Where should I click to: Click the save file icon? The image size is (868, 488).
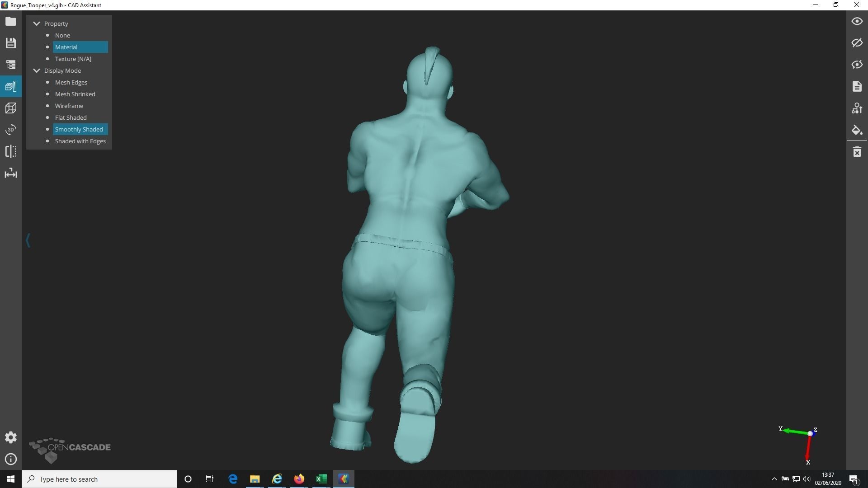(11, 43)
